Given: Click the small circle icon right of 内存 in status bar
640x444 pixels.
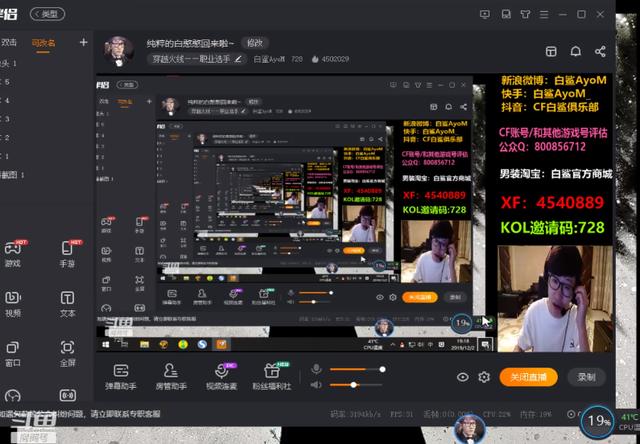Looking at the screenshot, I should click(571, 414).
